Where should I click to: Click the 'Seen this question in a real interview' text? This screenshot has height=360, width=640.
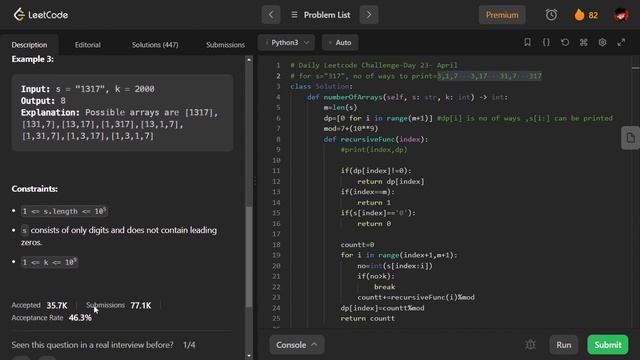click(92, 345)
